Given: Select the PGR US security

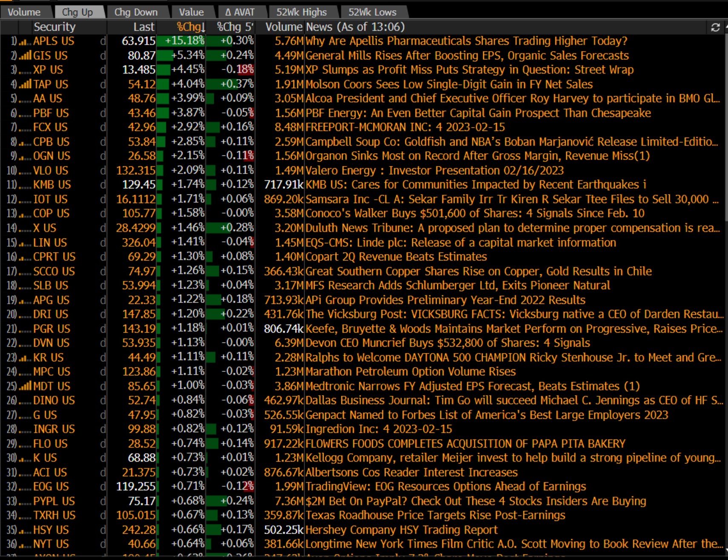Looking at the screenshot, I should point(52,329).
